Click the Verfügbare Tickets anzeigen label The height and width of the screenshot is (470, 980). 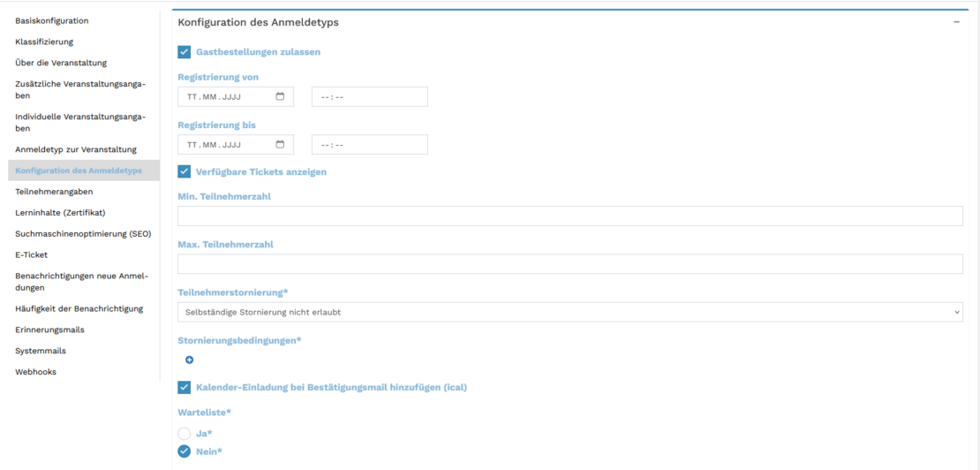point(261,171)
